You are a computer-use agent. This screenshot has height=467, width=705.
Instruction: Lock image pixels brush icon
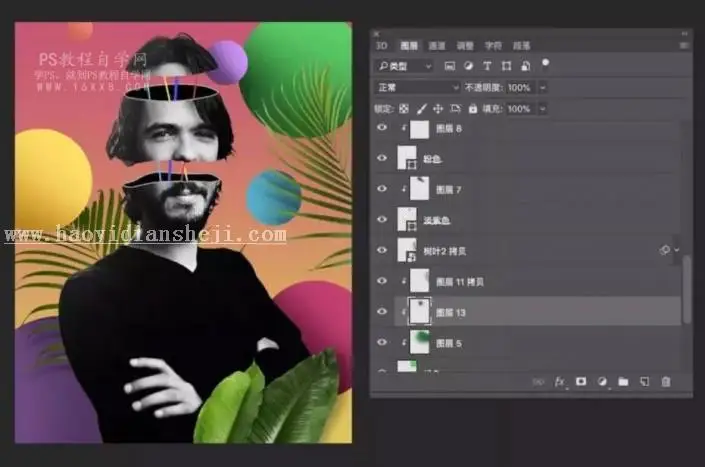[421, 109]
